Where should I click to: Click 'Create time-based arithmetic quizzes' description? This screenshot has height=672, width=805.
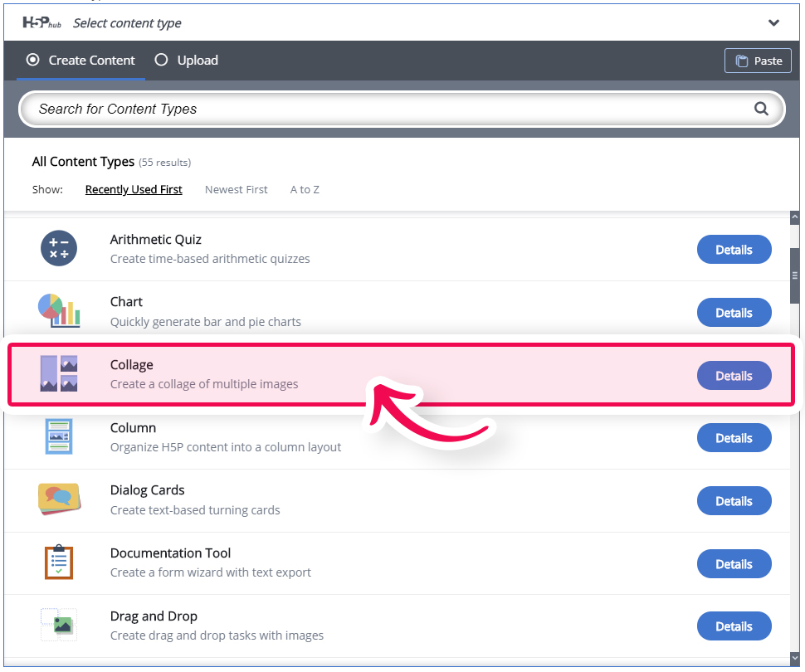210,259
